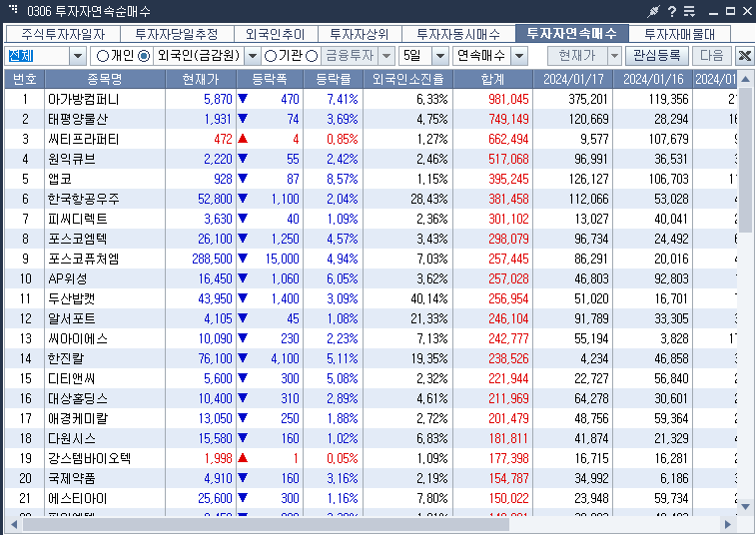756x535 pixels.
Task: Click the horizontal scrollbar right arrow
Action: 728,524
